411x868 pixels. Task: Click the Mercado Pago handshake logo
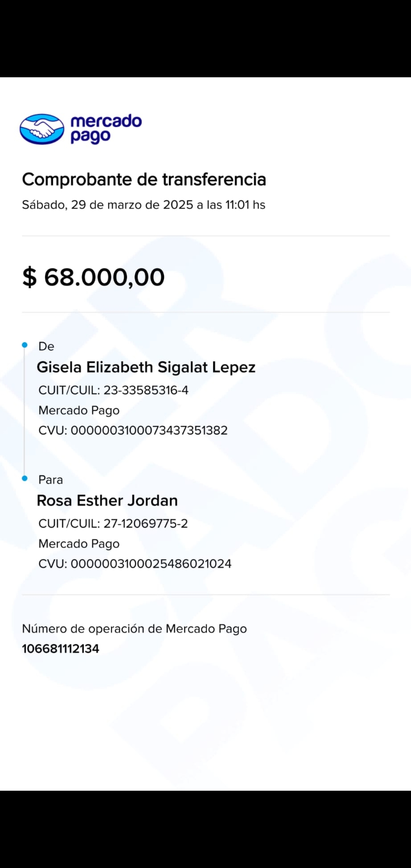[x=42, y=129]
